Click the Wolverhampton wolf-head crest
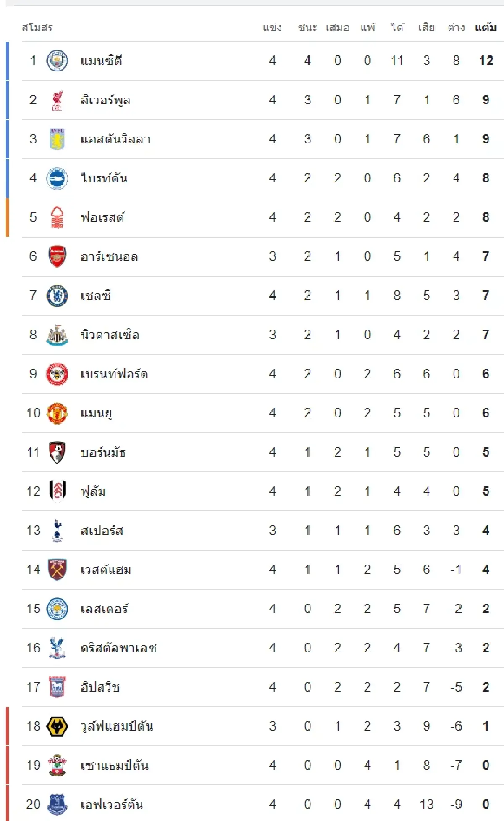Image resolution: width=504 pixels, height=821 pixels. click(57, 726)
